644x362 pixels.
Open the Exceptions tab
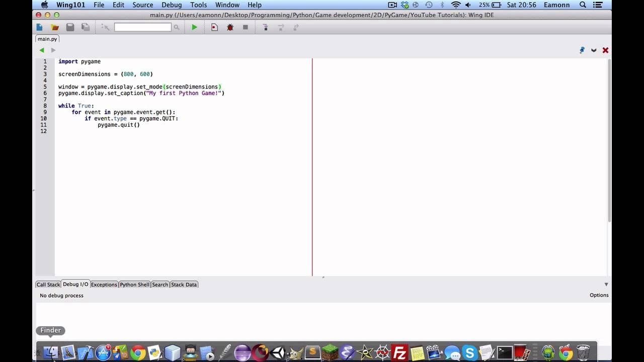(x=104, y=285)
